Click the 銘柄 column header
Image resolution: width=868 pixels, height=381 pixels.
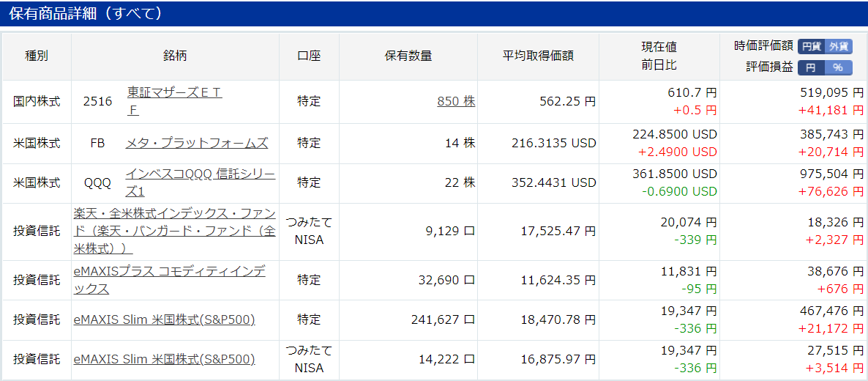[x=175, y=56]
